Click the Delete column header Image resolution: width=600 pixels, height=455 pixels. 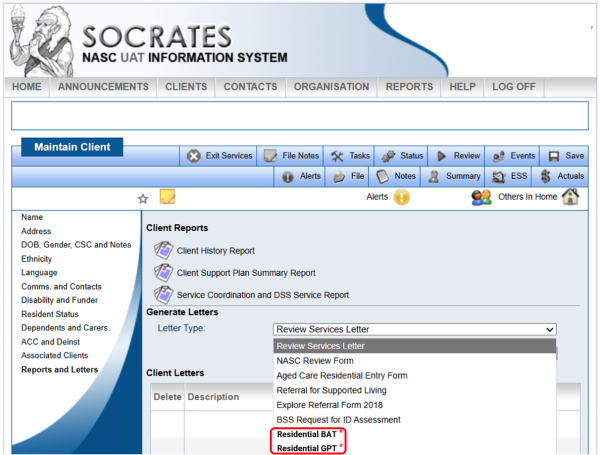pyautogui.click(x=167, y=397)
